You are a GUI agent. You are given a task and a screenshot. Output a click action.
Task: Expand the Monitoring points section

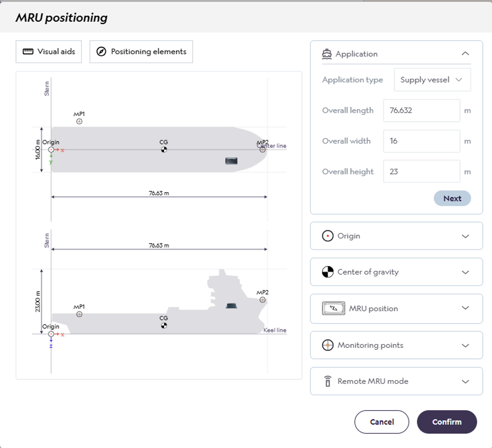coord(465,345)
